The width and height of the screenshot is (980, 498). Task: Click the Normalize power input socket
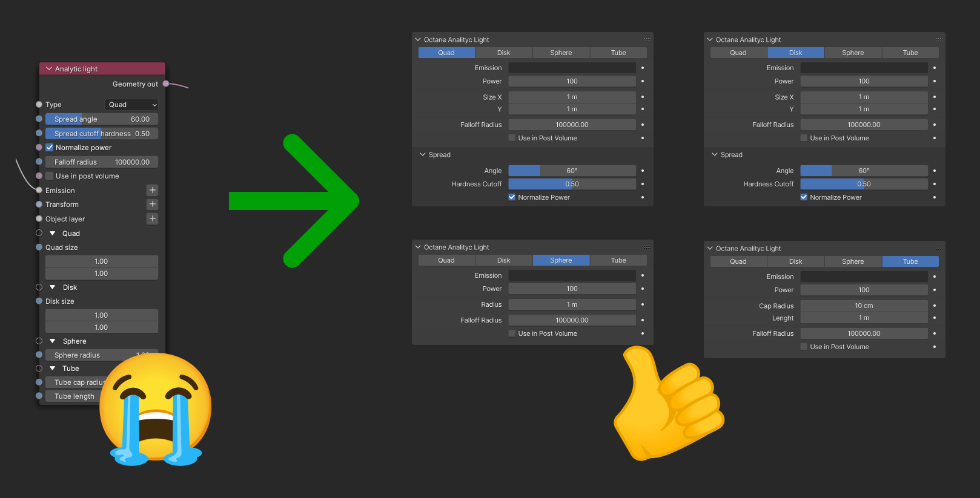(39, 148)
